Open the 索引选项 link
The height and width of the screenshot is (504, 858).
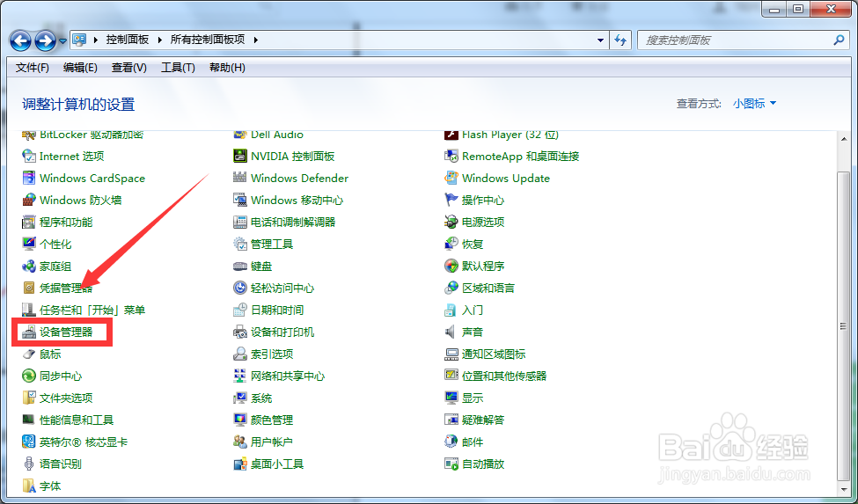[x=271, y=354]
